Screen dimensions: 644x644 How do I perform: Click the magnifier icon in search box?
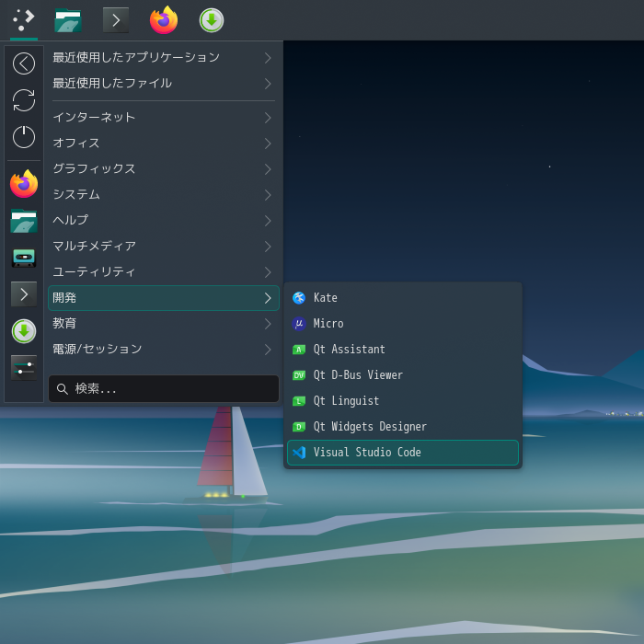62,388
